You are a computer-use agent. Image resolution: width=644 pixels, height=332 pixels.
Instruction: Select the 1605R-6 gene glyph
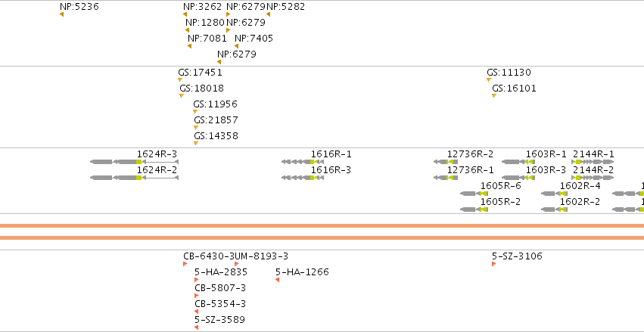point(474,194)
